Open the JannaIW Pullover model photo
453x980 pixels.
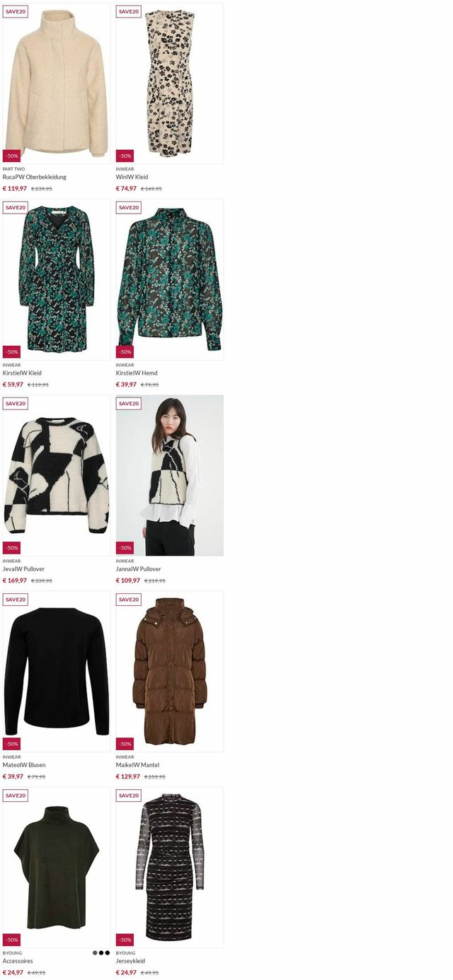pyautogui.click(x=170, y=475)
